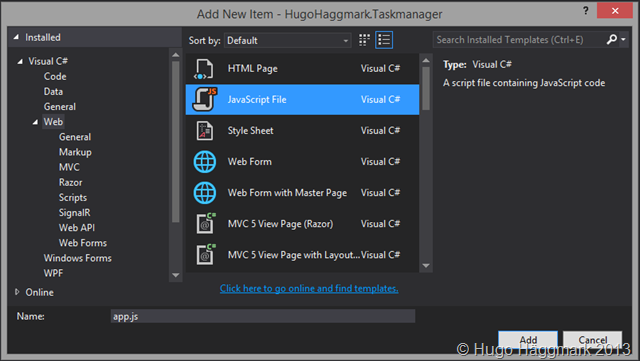Select the General category under Visual C#
This screenshot has width=640, height=361.
pos(60,107)
